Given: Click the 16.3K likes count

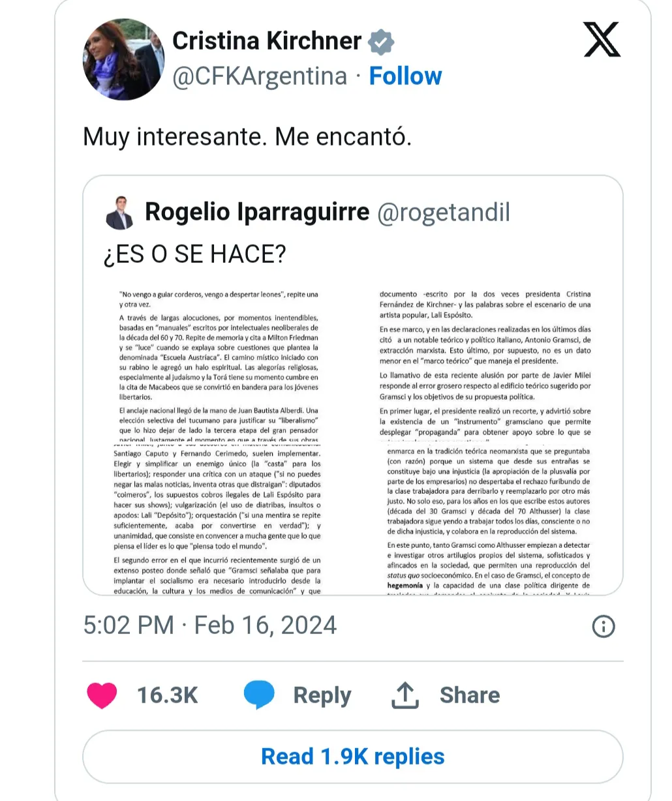Looking at the screenshot, I should (167, 695).
